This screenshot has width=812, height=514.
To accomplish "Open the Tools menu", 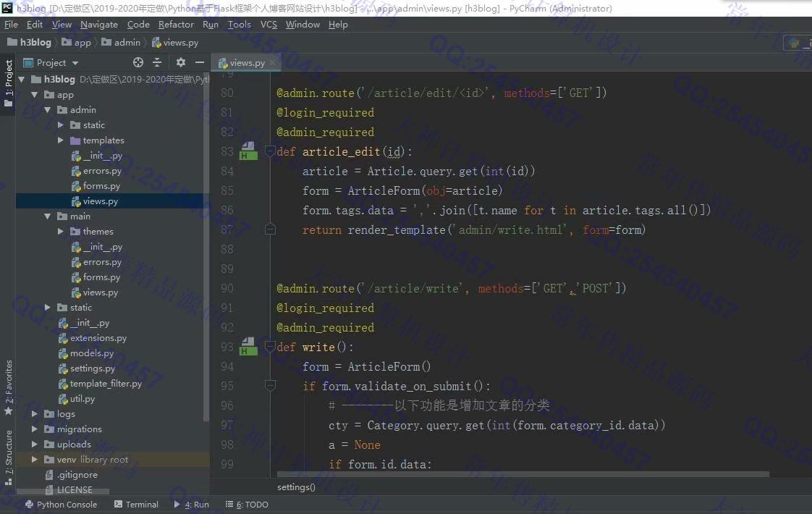I will 240,25.
